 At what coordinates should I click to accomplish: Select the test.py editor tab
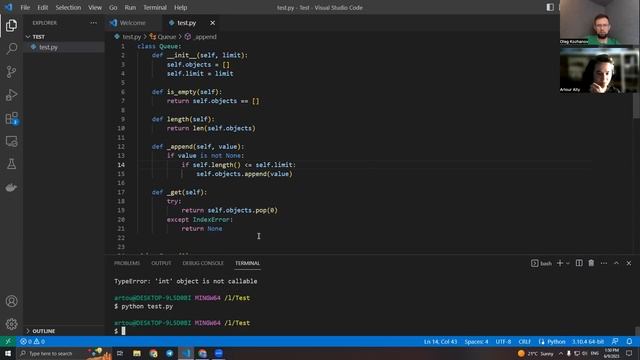point(187,23)
